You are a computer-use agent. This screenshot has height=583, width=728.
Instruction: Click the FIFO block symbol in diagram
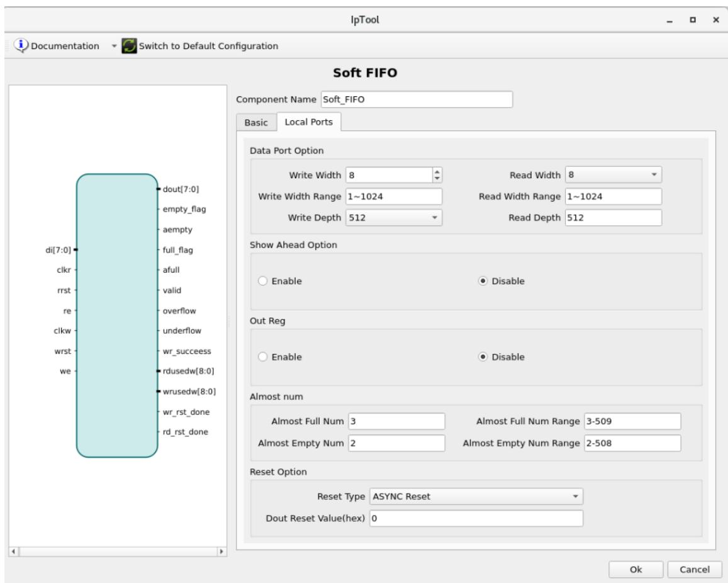117,316
